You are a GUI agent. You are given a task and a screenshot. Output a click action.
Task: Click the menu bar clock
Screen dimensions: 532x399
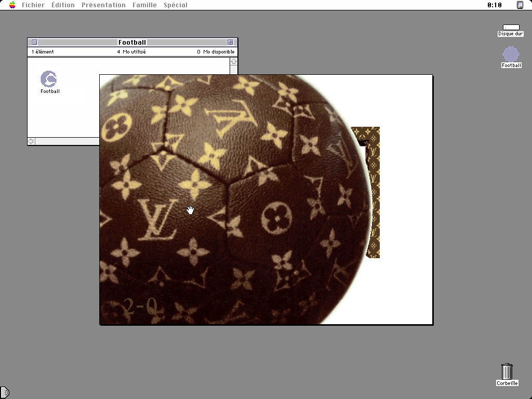click(x=494, y=5)
